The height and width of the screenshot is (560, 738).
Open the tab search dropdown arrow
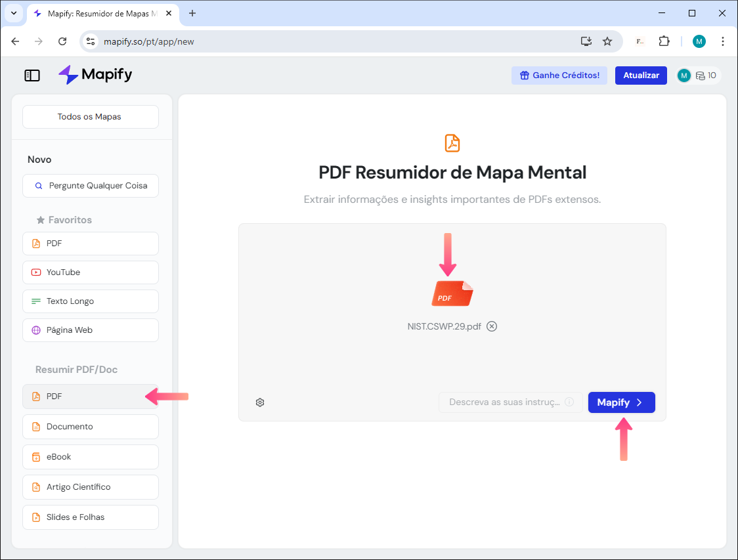14,13
